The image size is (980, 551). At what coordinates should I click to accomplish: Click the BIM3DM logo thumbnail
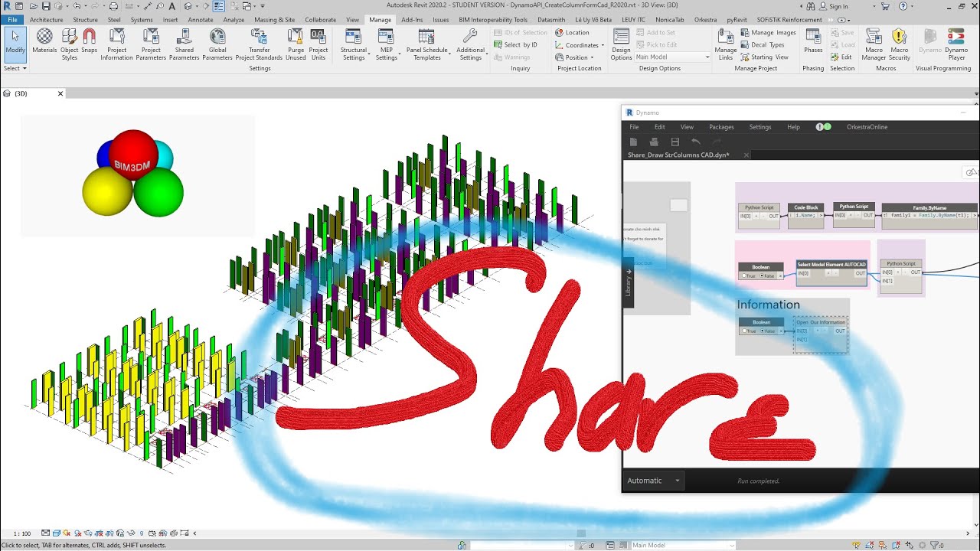pyautogui.click(x=138, y=175)
